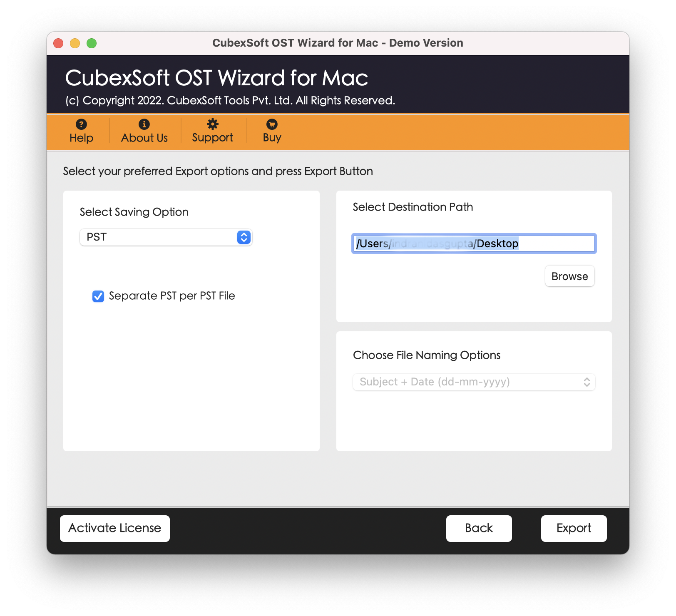Open the Support text label in toolbar
Viewport: 676px width, 616px height.
(x=212, y=138)
